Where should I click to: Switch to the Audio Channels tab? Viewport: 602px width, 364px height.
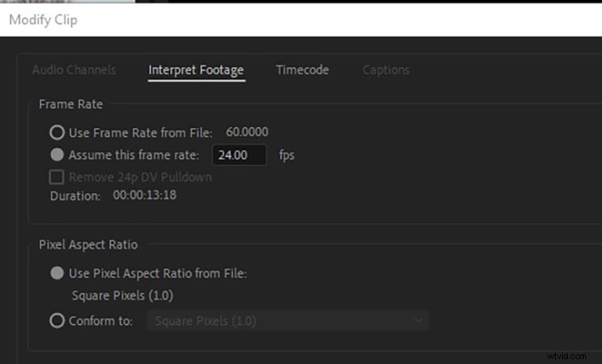(73, 70)
